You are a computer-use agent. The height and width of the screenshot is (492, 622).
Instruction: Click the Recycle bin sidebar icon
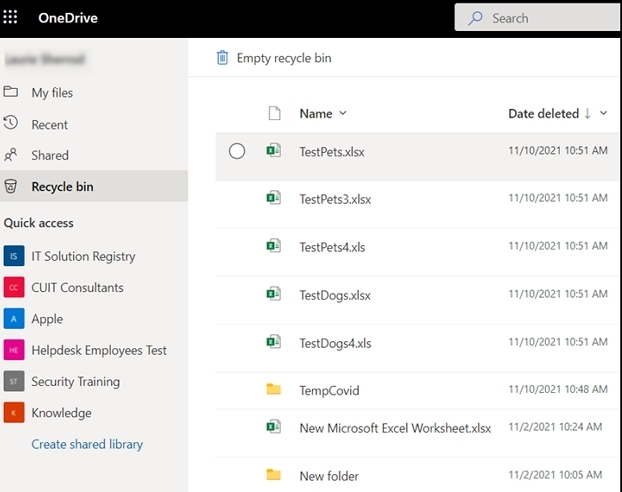[11, 186]
